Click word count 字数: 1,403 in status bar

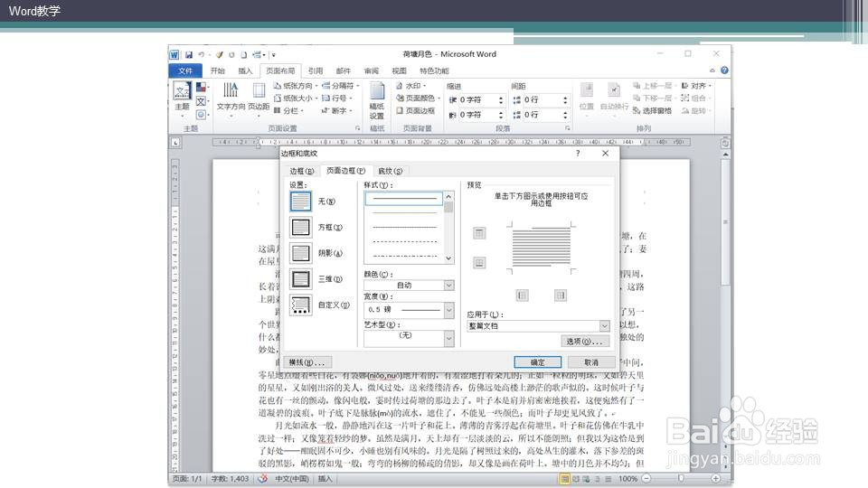[x=230, y=479]
